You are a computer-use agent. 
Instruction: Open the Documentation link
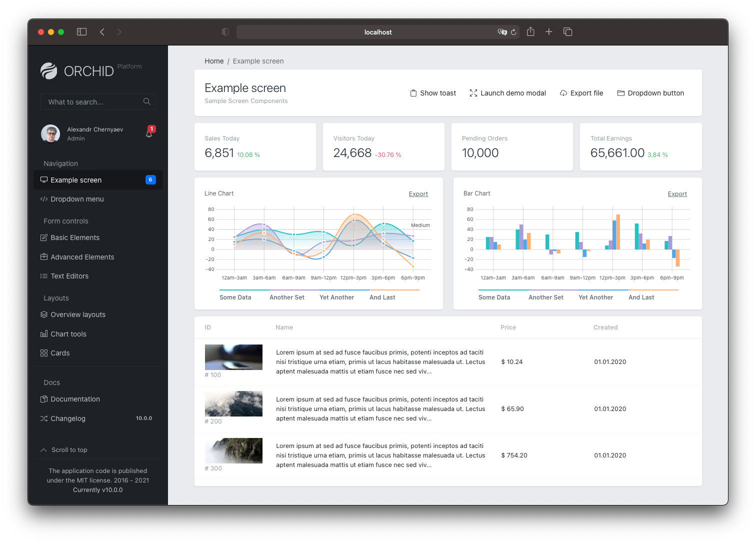coord(98,399)
